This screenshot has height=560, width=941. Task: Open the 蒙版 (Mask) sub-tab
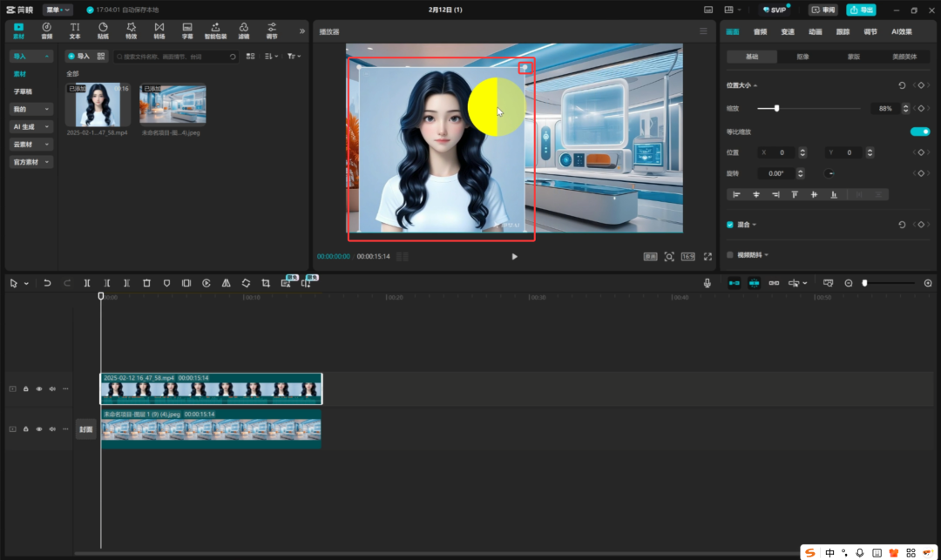coord(853,57)
